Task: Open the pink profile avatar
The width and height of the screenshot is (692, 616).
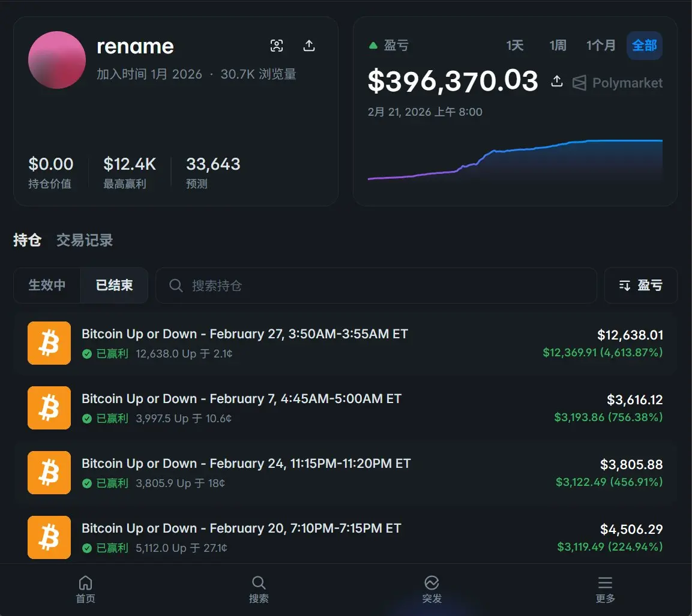Action: pyautogui.click(x=57, y=60)
